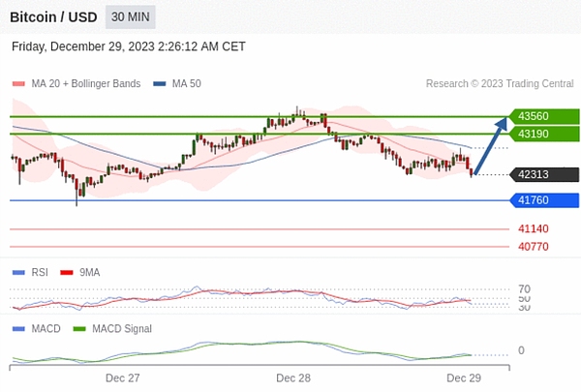Click the RSI 70 level axis label
This screenshot has width=581, height=392.
tap(524, 288)
